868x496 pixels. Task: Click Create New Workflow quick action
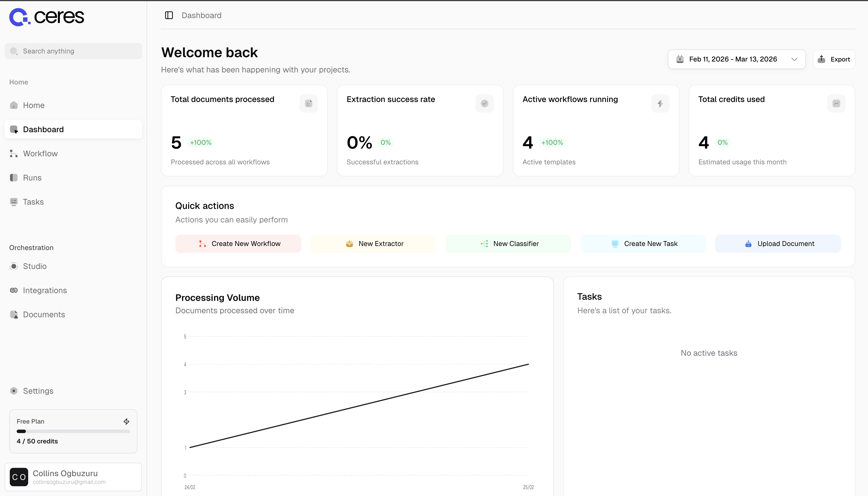(x=238, y=244)
